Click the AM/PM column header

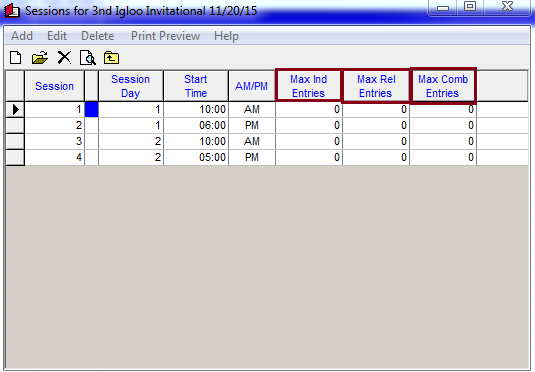coord(252,86)
